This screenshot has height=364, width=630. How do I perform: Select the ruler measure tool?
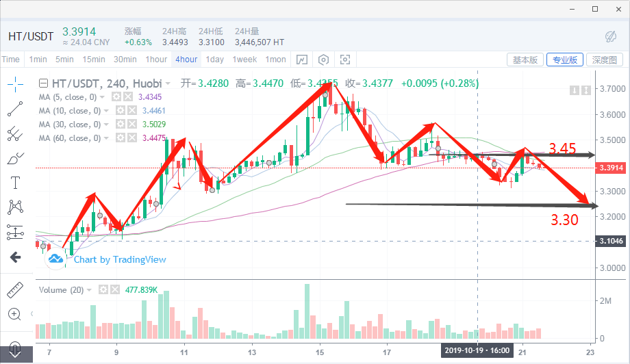[15, 289]
